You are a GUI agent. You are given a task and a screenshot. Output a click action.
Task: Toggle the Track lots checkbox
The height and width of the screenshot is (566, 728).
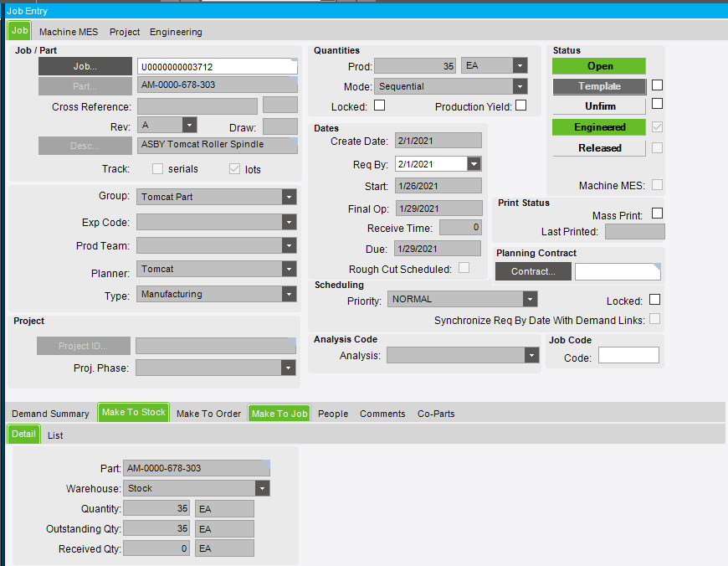(234, 168)
